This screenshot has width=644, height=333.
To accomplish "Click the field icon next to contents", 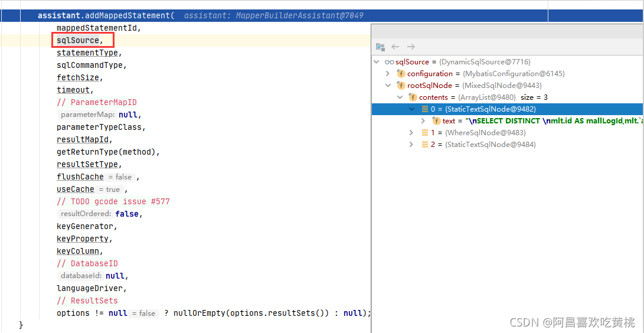I will pos(413,97).
